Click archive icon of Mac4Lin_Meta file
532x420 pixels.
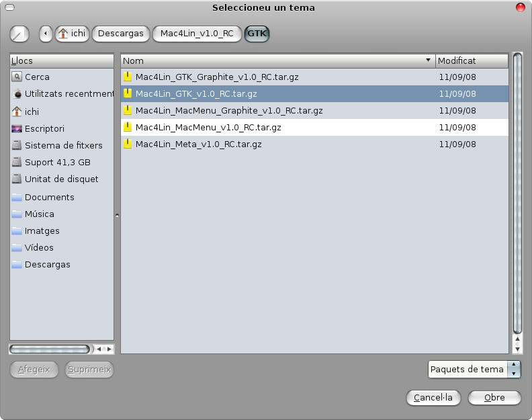[128, 144]
